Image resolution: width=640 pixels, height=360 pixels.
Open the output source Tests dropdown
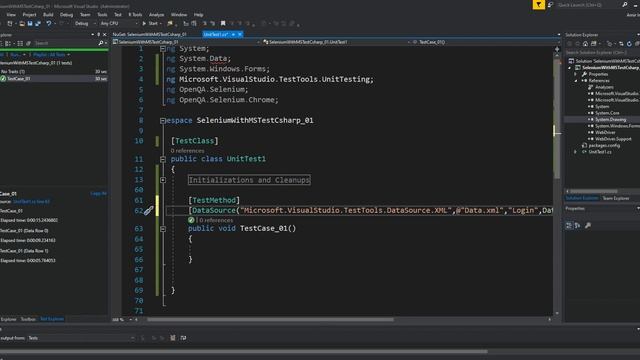pyautogui.click(x=81, y=338)
